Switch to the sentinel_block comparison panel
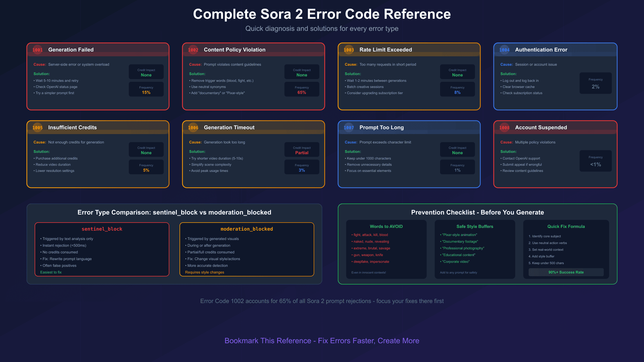Viewport: 644px width, 362px height. (102, 229)
